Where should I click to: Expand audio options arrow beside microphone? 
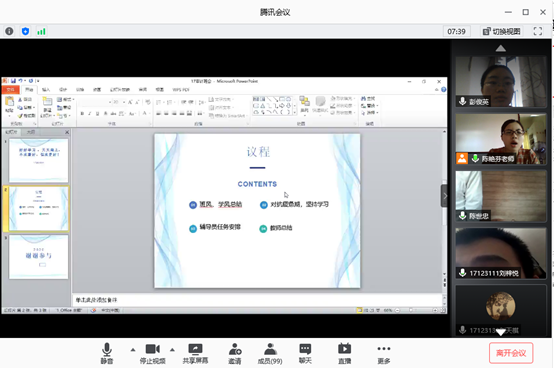point(133,350)
